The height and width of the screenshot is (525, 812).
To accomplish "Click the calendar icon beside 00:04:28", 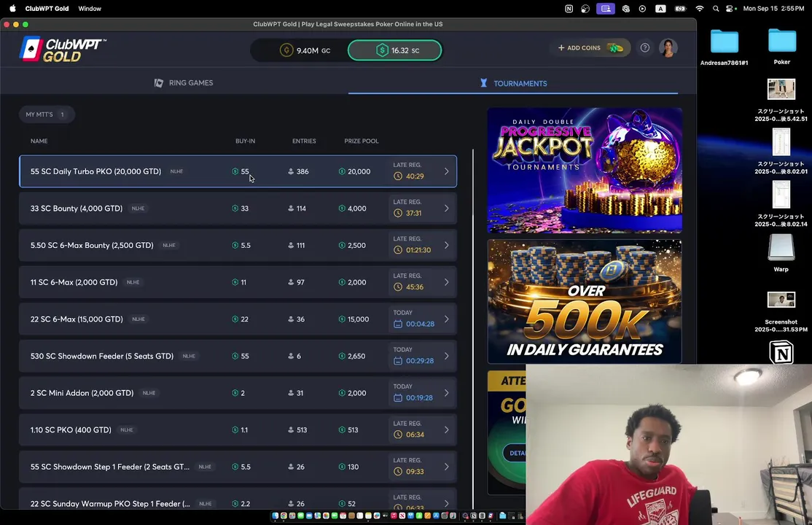I will coord(398,324).
